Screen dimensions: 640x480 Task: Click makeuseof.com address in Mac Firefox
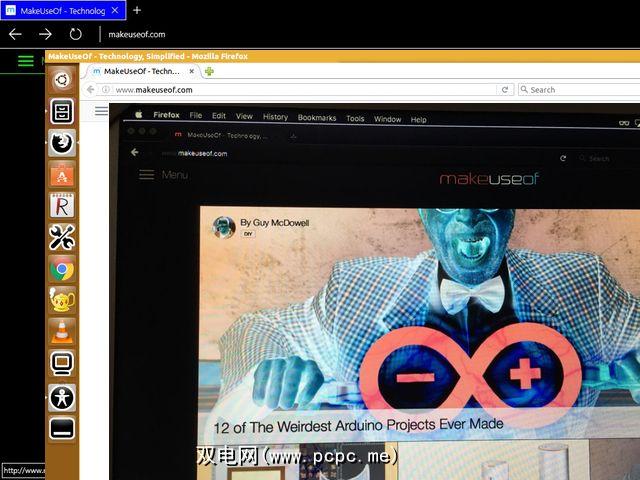(x=203, y=153)
